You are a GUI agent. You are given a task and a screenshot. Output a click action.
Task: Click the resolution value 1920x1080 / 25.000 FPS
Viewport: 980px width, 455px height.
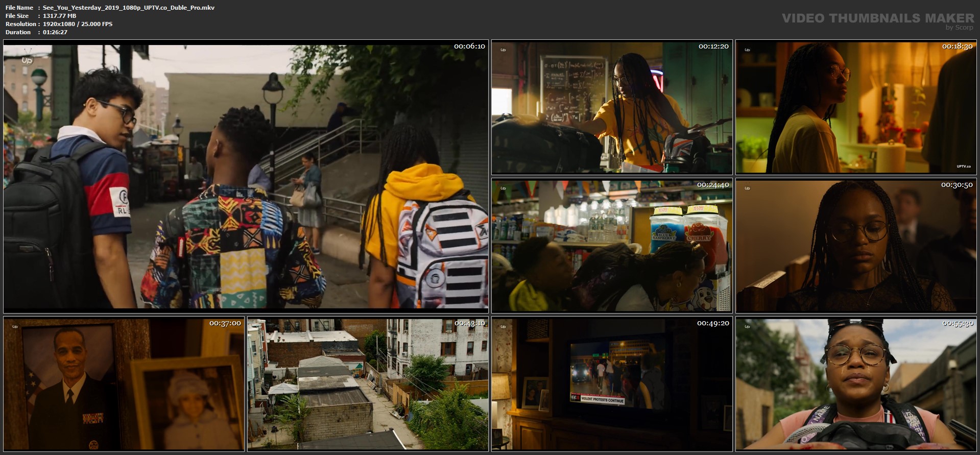coord(78,24)
